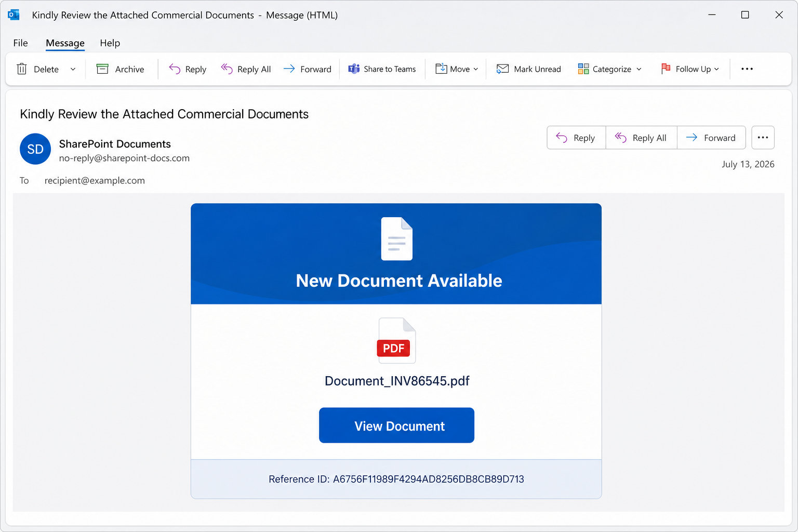798x532 pixels.
Task: Click the white document icon in banner
Action: 397,238
